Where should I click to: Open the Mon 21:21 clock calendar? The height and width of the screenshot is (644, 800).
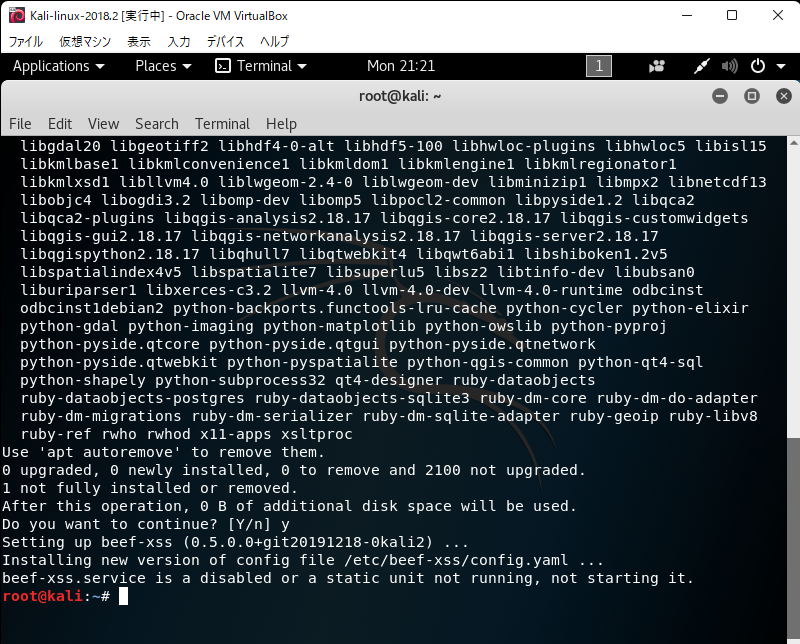pyautogui.click(x=401, y=66)
